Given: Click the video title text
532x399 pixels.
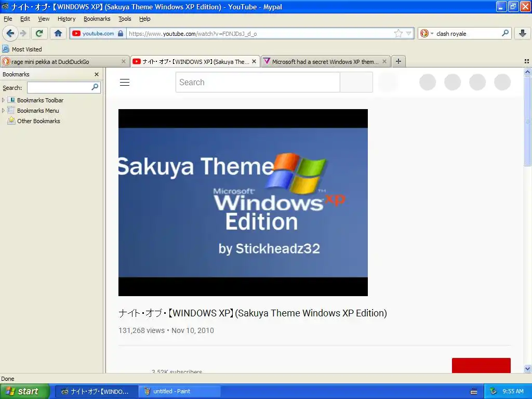Looking at the screenshot, I should 253,313.
